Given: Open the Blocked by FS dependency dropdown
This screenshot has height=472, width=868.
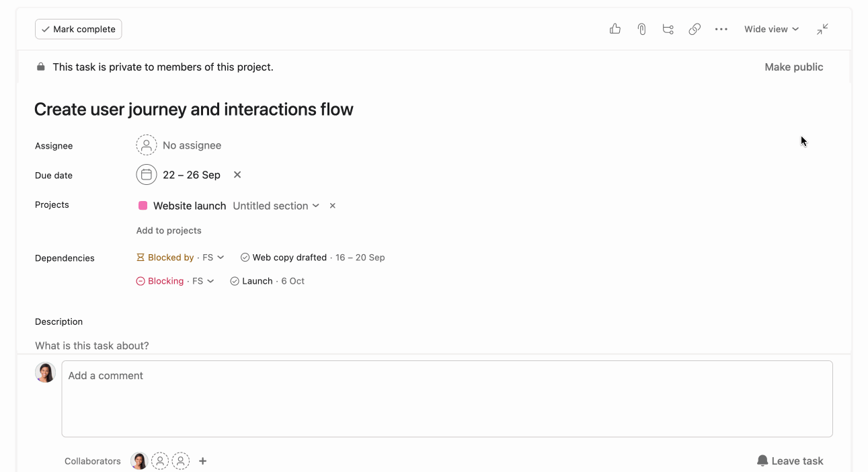Looking at the screenshot, I should tap(180, 257).
